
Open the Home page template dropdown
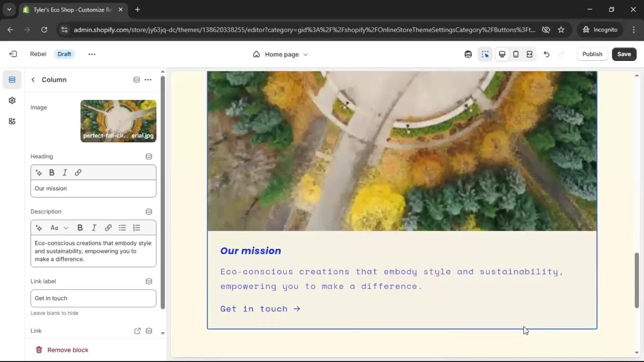pos(281,54)
